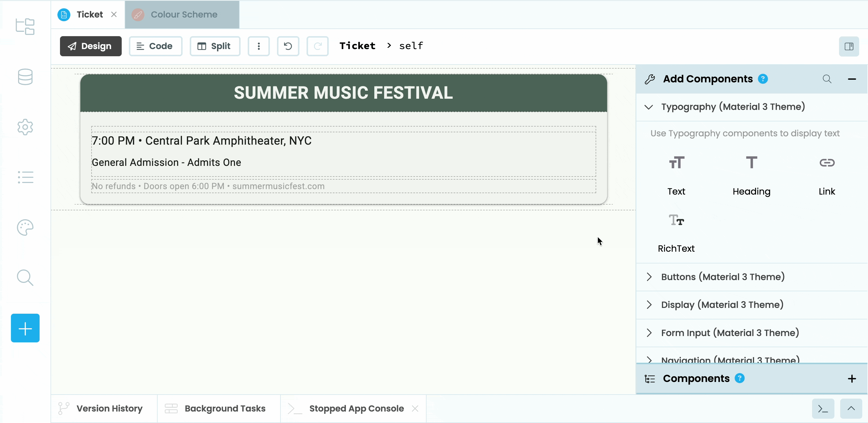
Task: Expand Form Input (Material 3 Theme) section
Action: [x=751, y=333]
